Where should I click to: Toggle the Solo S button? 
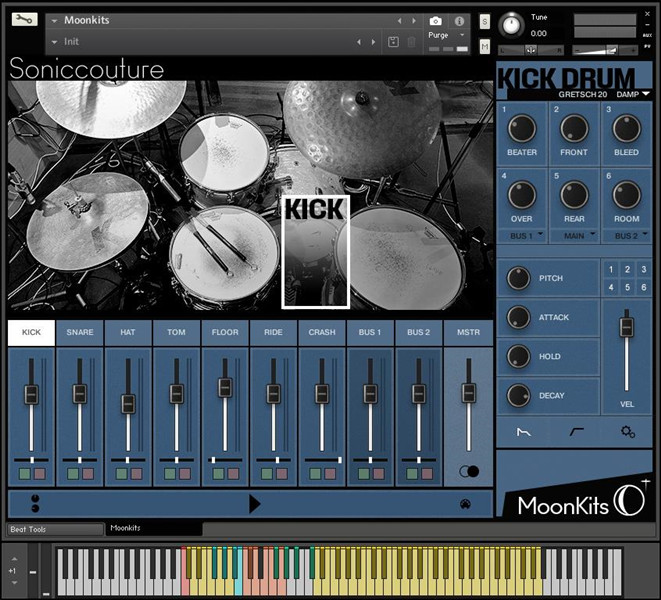coord(485,21)
